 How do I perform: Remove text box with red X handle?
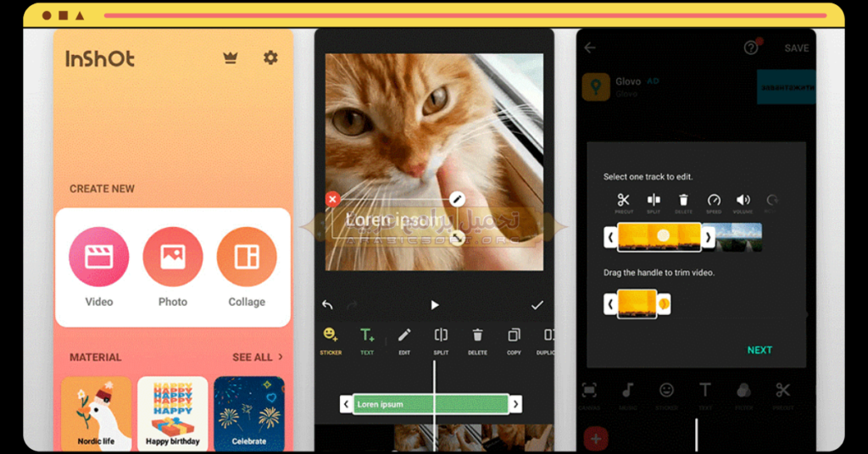[332, 199]
